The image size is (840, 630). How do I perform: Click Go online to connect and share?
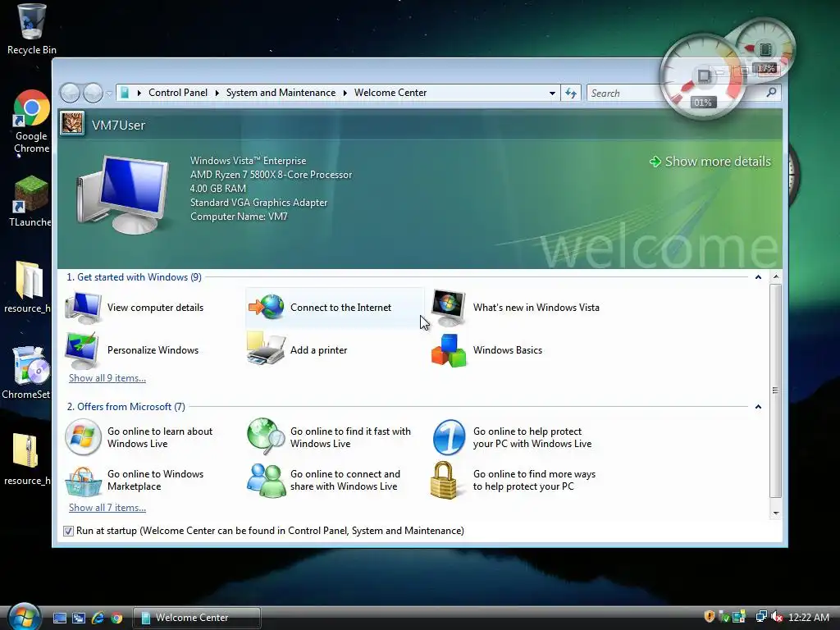[323, 480]
